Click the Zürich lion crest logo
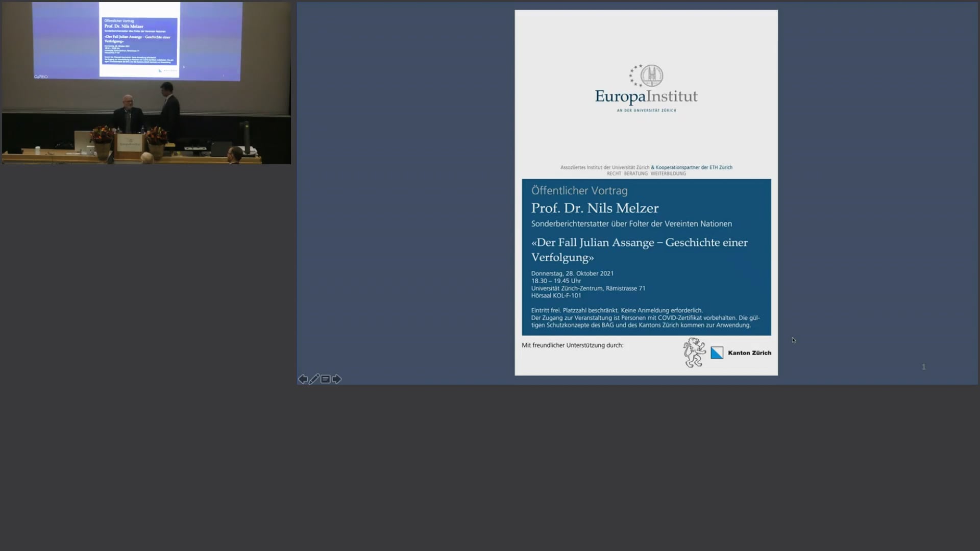980x551 pixels. [x=694, y=353]
